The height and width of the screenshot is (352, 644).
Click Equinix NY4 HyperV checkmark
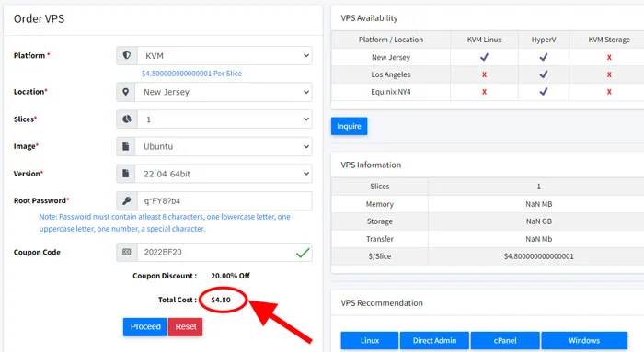(x=544, y=92)
